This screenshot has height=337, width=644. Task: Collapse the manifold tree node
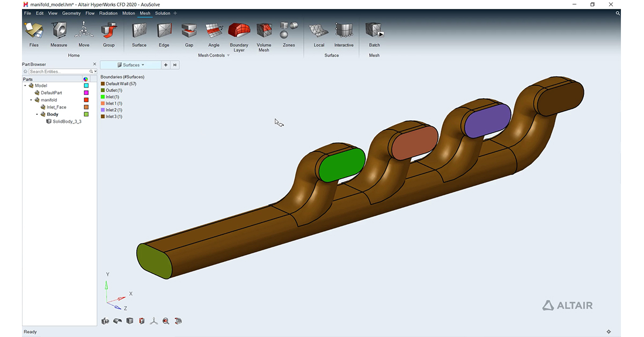coord(31,100)
